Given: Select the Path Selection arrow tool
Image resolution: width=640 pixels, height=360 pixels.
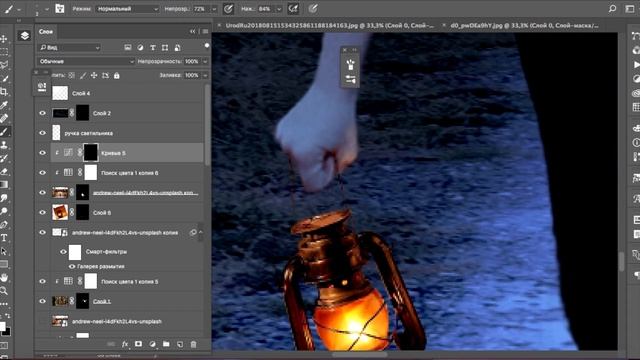Looking at the screenshot, I should pos(4,251).
